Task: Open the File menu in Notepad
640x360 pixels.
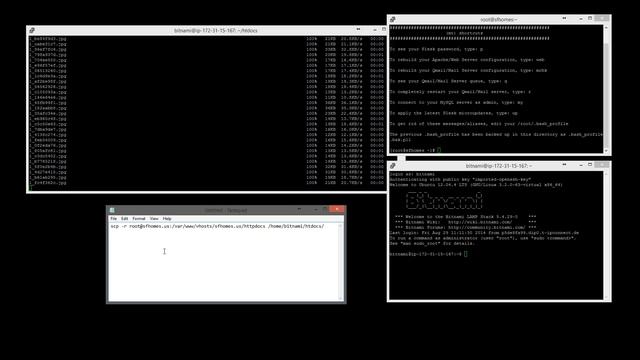Action: (113, 219)
